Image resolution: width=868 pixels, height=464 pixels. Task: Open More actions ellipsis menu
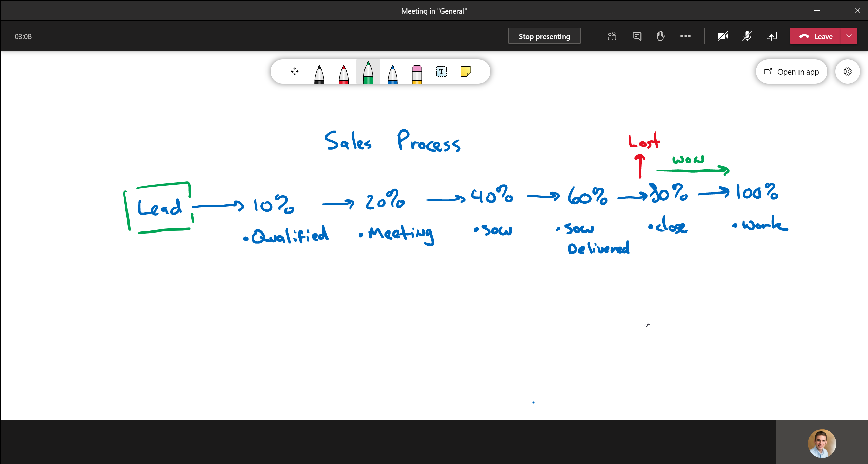(x=685, y=36)
